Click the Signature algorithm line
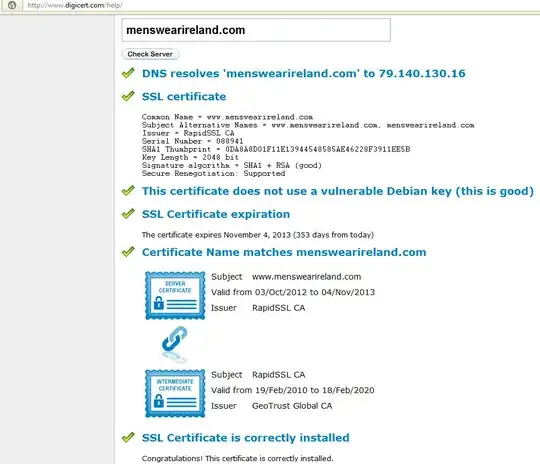 (x=232, y=165)
